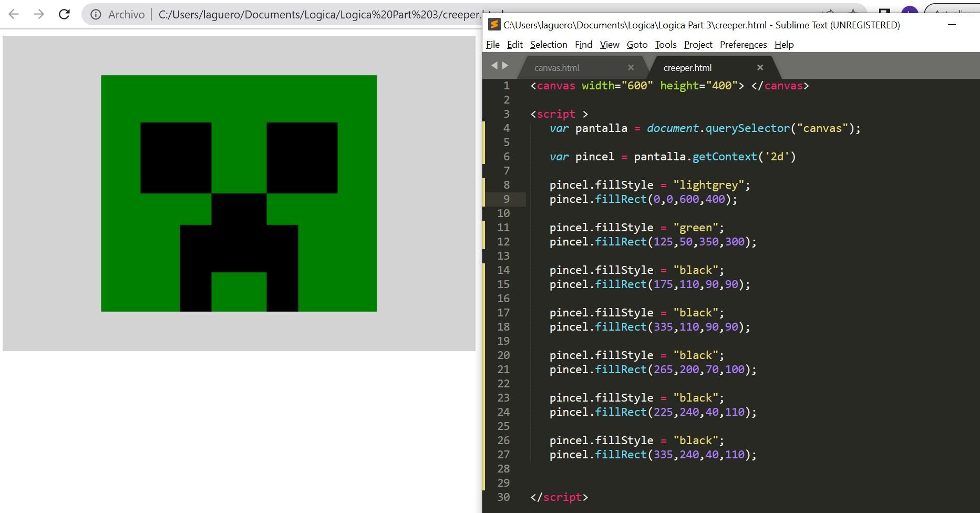
Task: Open the Selection menu
Action: 549,45
